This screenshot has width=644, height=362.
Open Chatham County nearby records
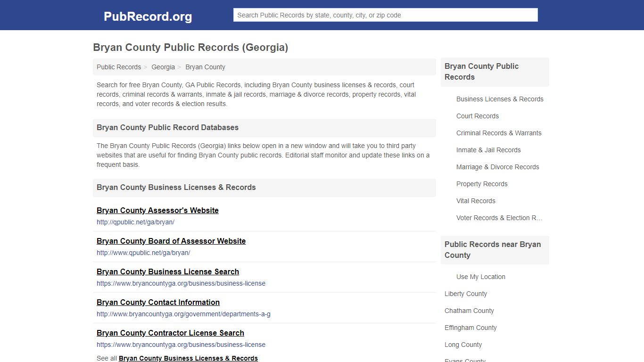pyautogui.click(x=469, y=311)
